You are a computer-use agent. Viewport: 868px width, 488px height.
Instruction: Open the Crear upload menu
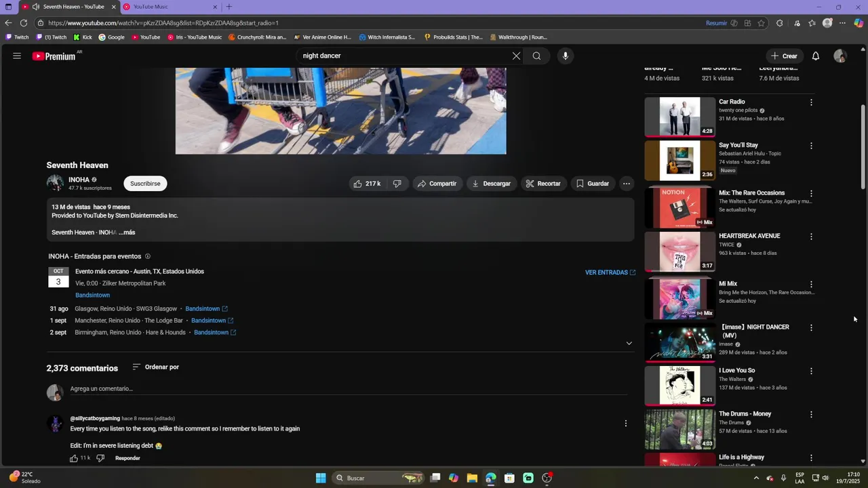tap(784, 56)
